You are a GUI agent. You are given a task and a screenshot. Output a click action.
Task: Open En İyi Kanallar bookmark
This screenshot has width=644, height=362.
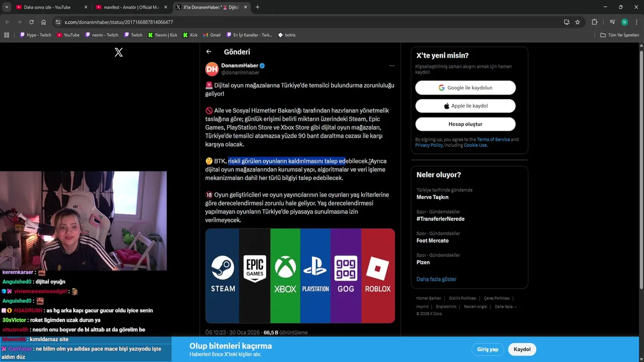[x=249, y=35]
